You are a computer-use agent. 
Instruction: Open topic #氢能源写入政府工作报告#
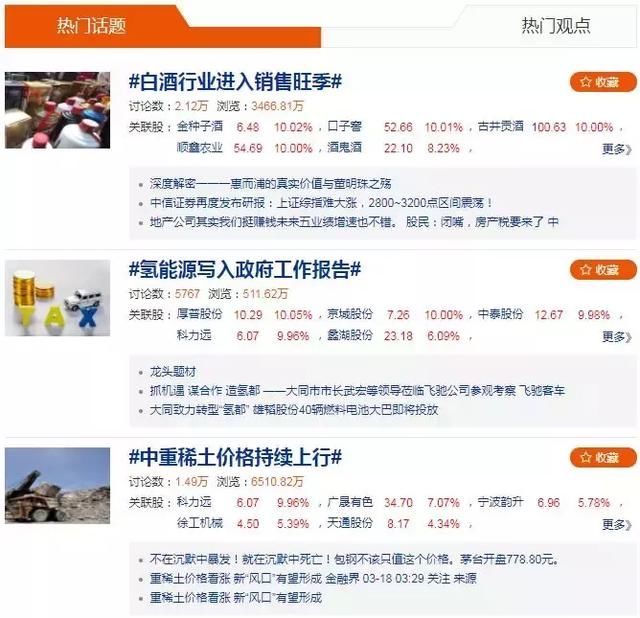245,269
